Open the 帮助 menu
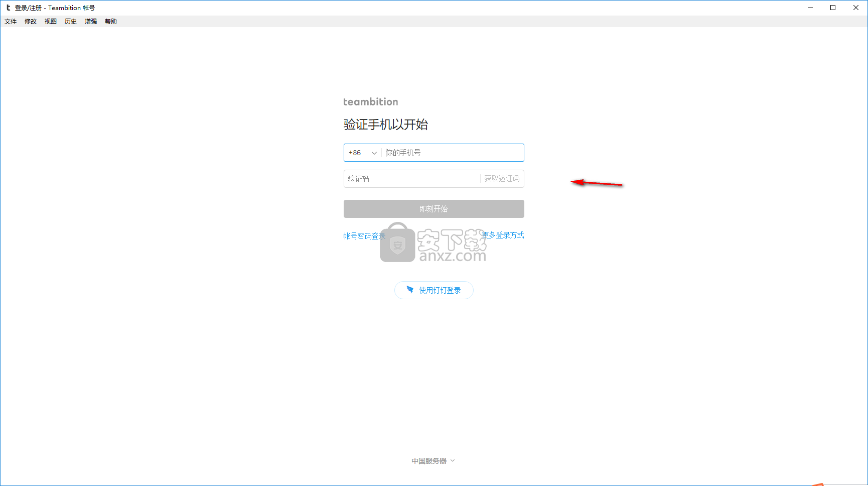This screenshot has height=486, width=868. (x=111, y=22)
